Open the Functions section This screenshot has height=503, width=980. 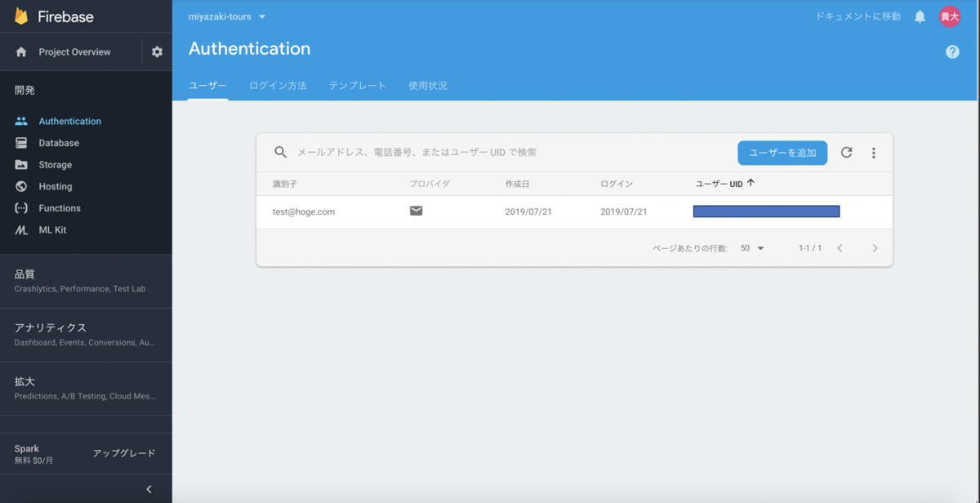point(62,207)
